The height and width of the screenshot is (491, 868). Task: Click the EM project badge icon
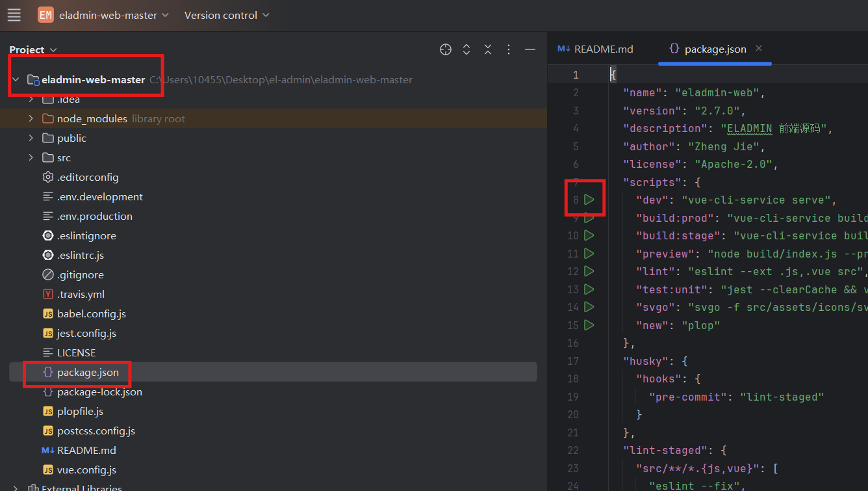(45, 15)
